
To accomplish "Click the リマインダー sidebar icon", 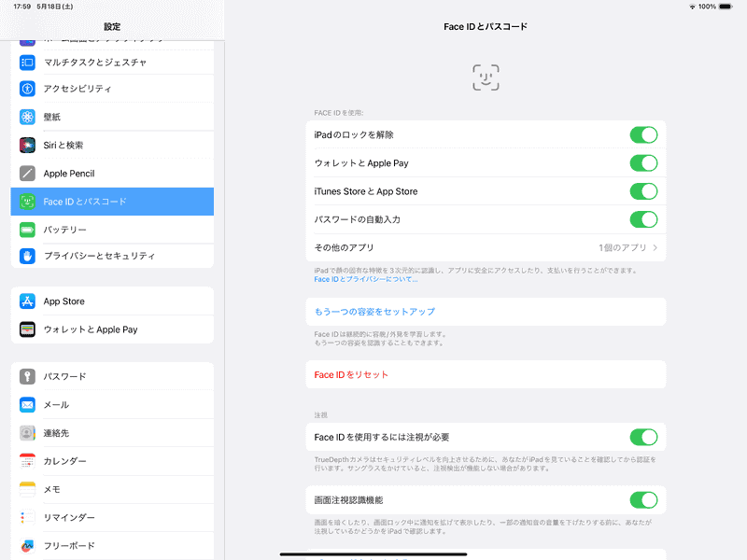I will click(28, 517).
